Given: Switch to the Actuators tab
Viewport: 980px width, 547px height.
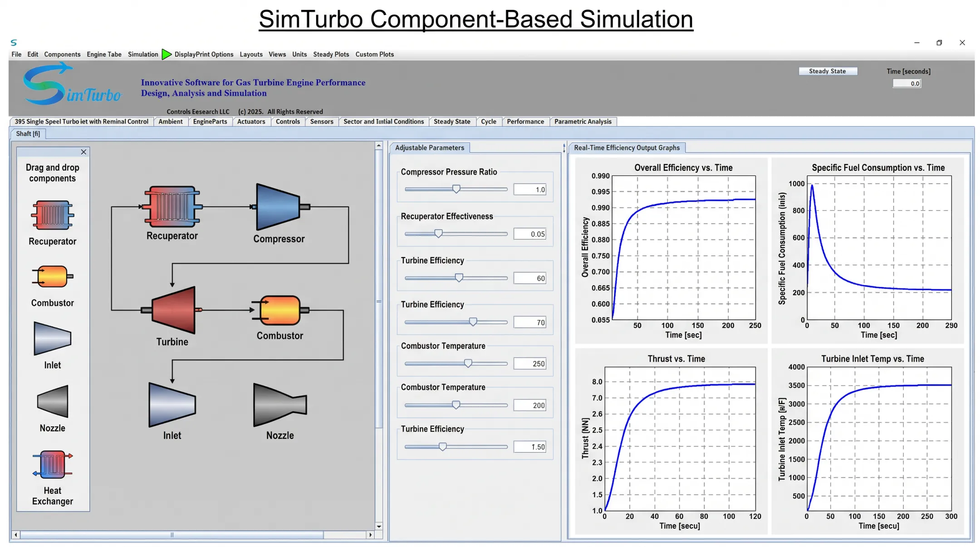Looking at the screenshot, I should (x=251, y=122).
